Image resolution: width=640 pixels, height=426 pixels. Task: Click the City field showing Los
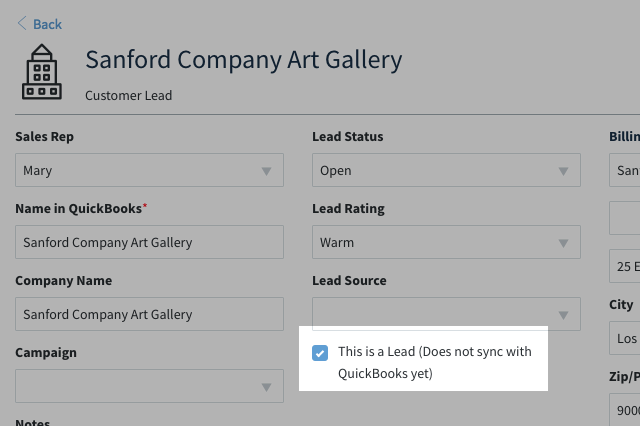coord(624,338)
